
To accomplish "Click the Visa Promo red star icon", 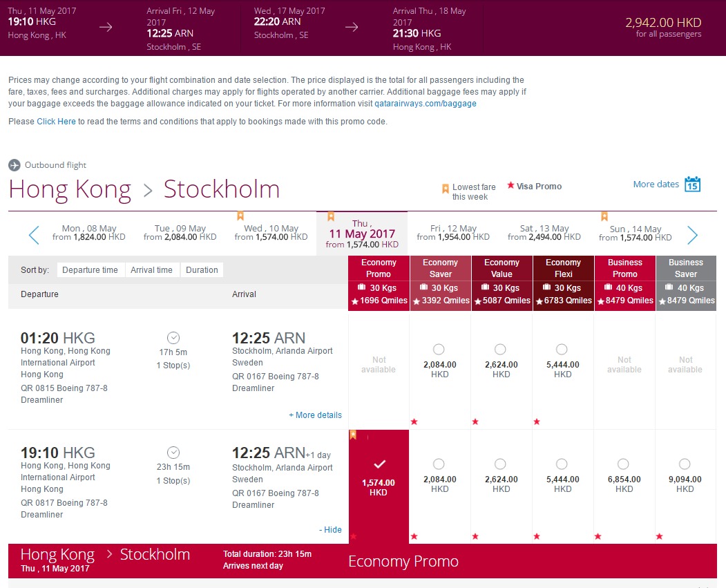I will point(511,186).
